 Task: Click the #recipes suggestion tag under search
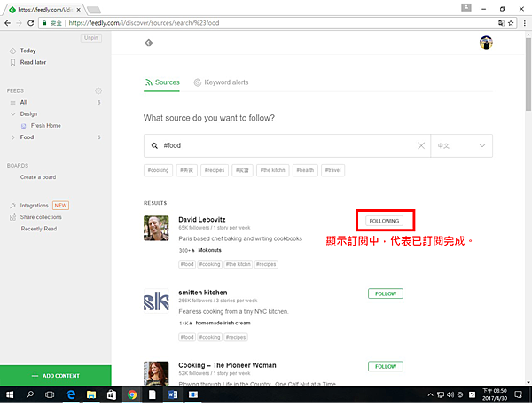215,170
